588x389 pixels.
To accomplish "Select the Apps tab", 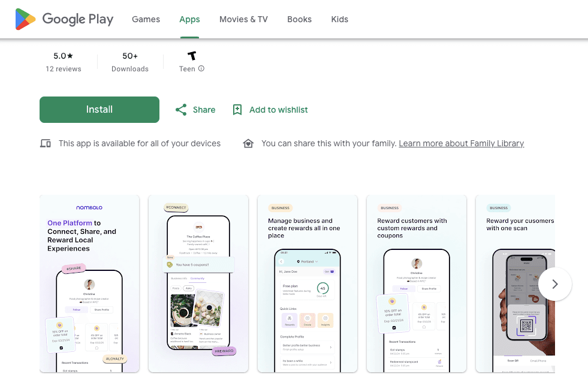I will tap(189, 19).
